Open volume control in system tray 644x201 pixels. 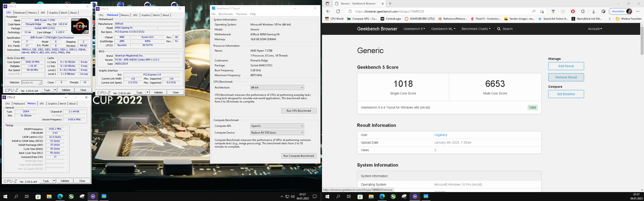[292, 197]
